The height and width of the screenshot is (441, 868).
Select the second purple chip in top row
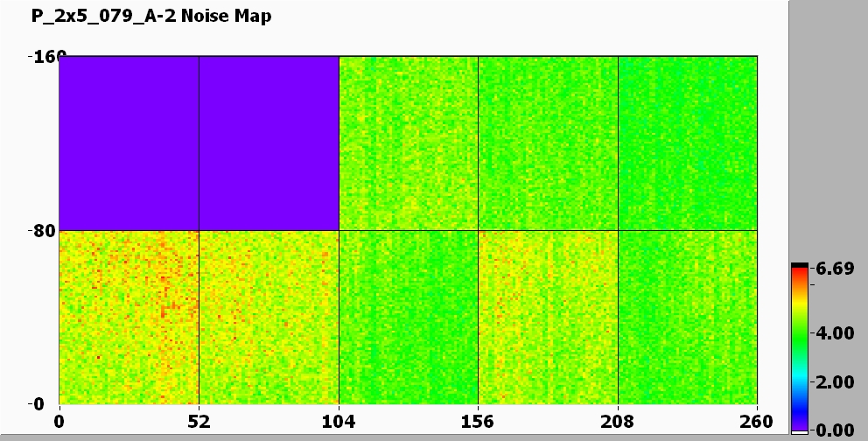(x=269, y=143)
